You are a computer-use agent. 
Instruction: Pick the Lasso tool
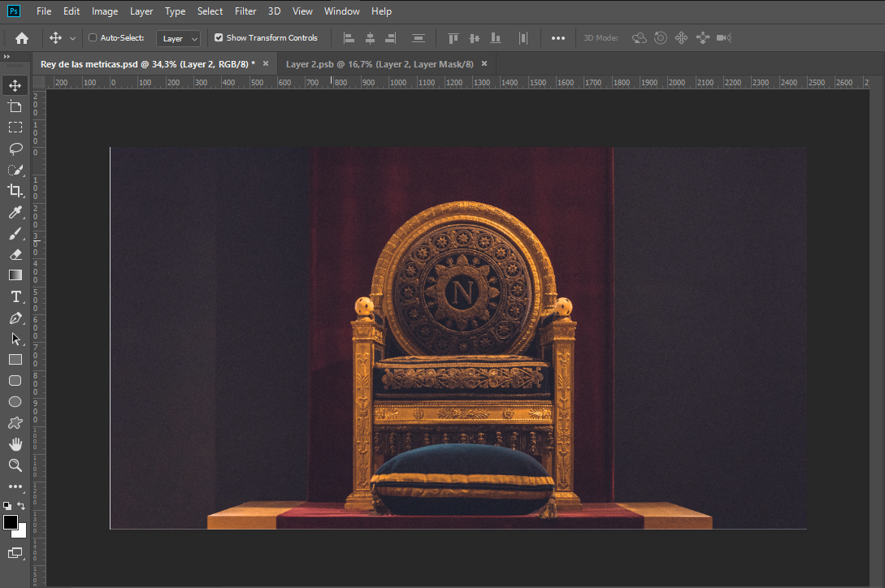(x=15, y=149)
